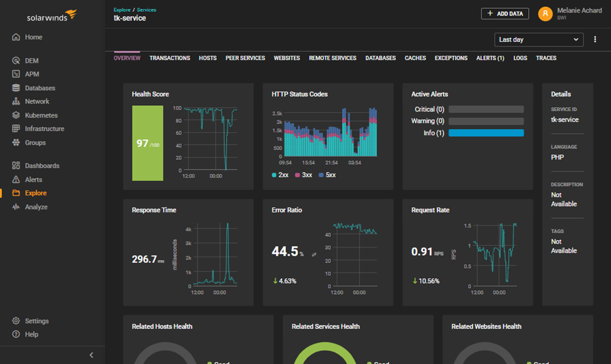The height and width of the screenshot is (364, 611).
Task: Select the APM sidebar icon
Action: click(x=16, y=74)
